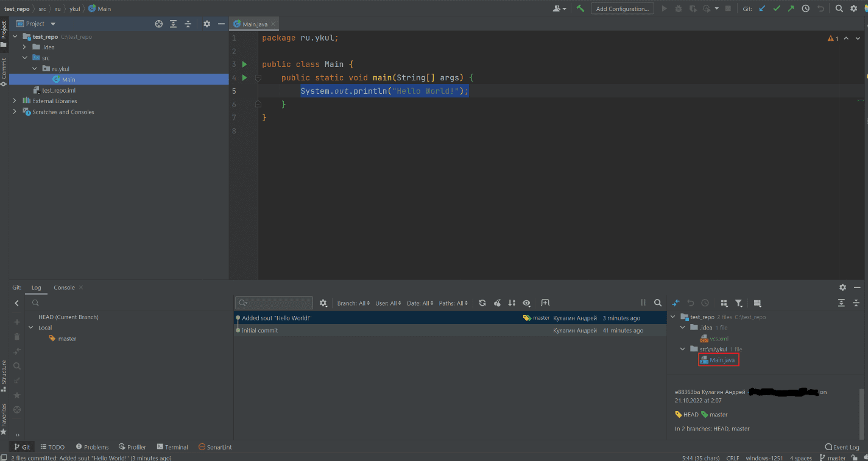Close the Main.java editor tab
This screenshot has height=461, width=868.
click(x=273, y=24)
